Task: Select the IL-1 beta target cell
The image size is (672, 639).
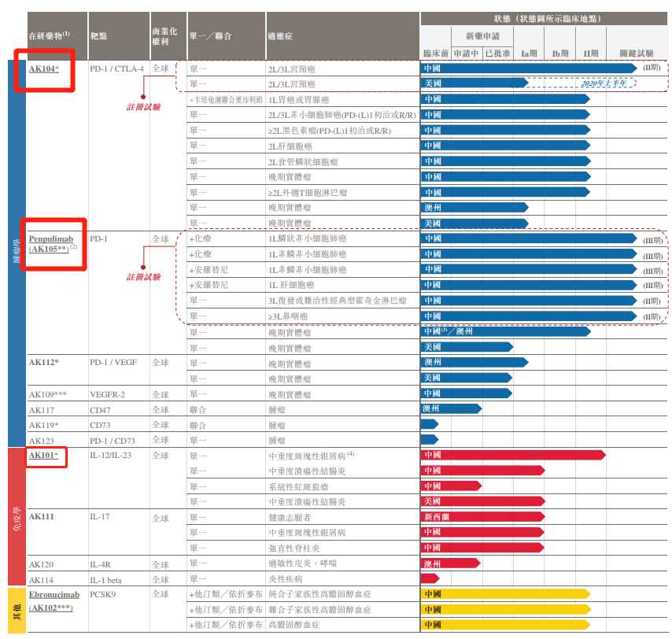Action: pos(105,580)
